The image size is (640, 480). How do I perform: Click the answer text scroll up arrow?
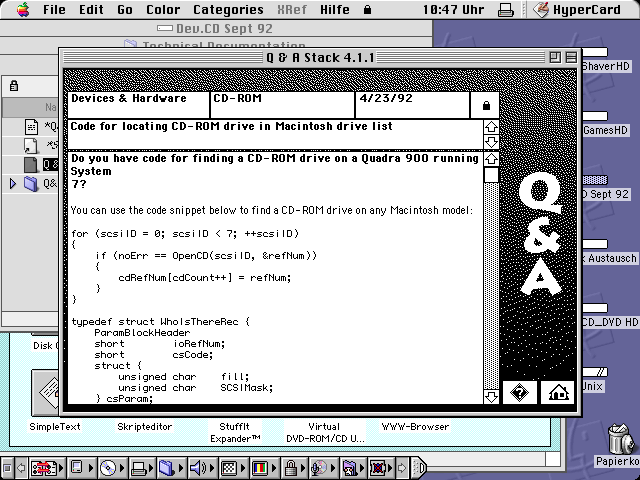491,158
